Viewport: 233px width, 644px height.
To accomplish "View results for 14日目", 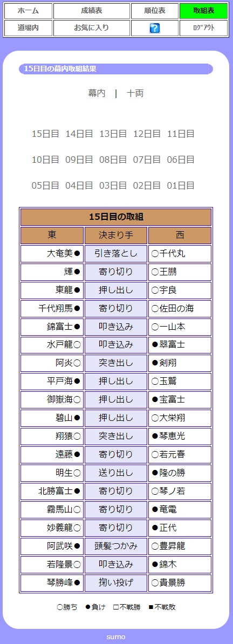I will tap(79, 134).
